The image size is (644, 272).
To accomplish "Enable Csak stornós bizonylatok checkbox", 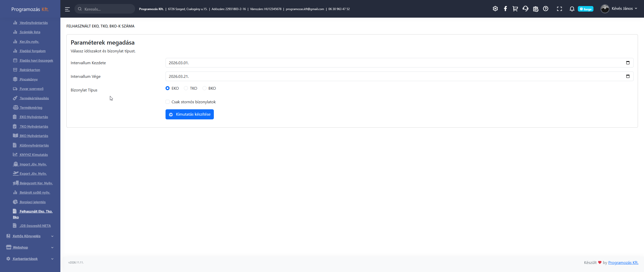I will (x=168, y=102).
